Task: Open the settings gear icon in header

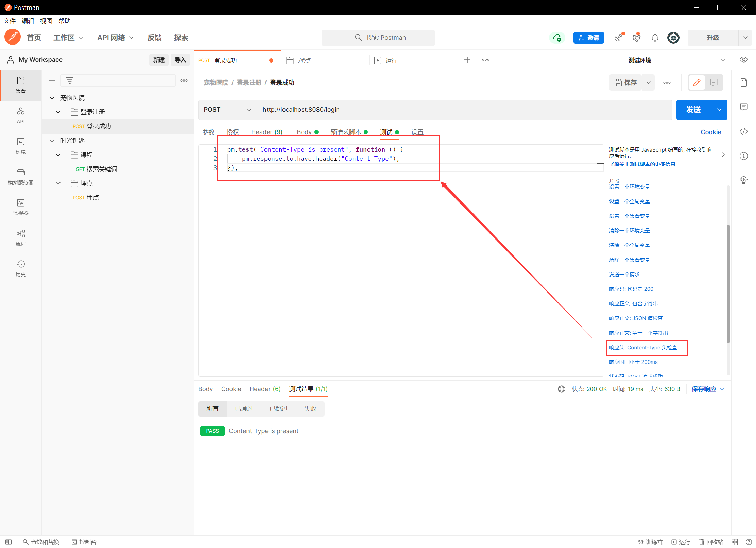Action: 636,38
